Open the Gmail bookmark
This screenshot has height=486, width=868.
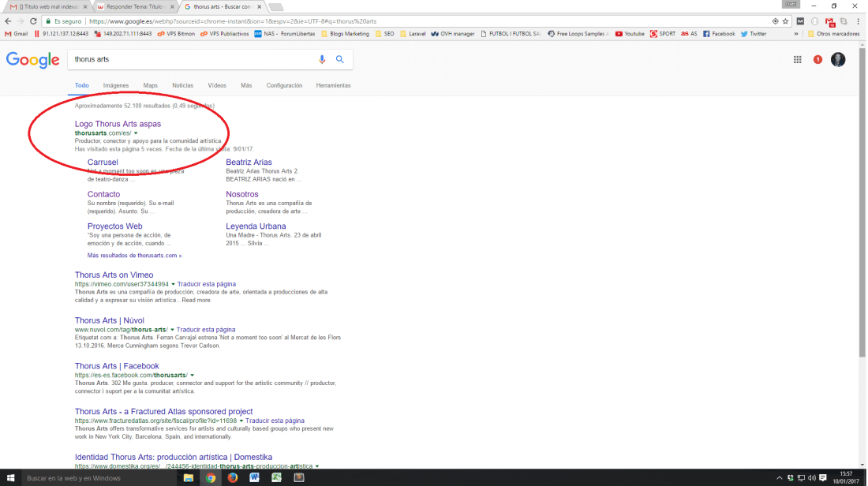[16, 34]
